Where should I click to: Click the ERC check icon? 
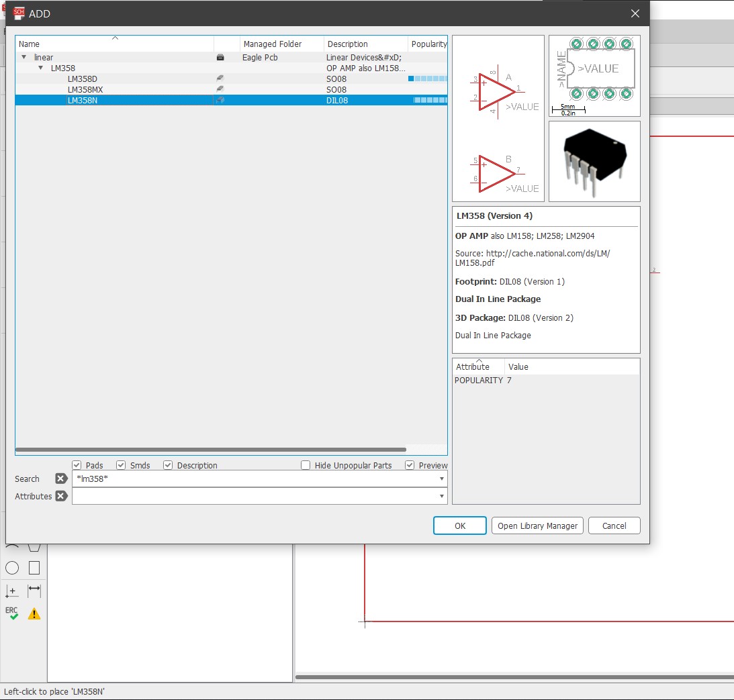point(11,613)
